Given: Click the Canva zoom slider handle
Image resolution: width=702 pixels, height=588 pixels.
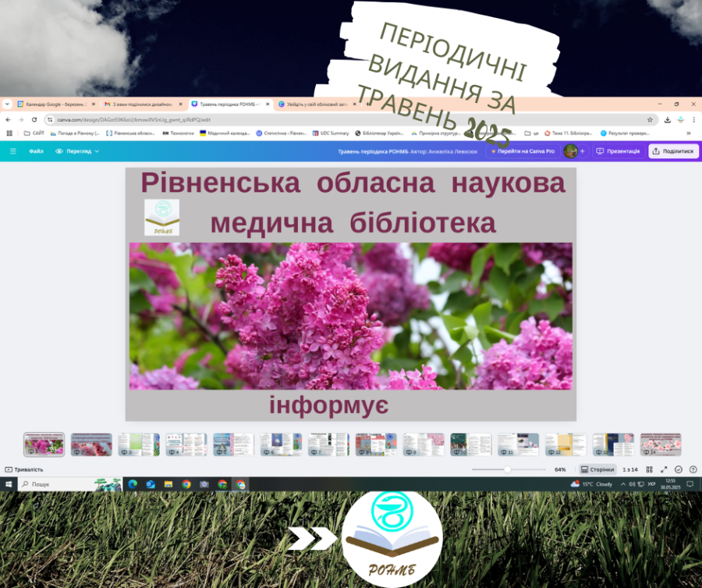Looking at the screenshot, I should [507, 469].
